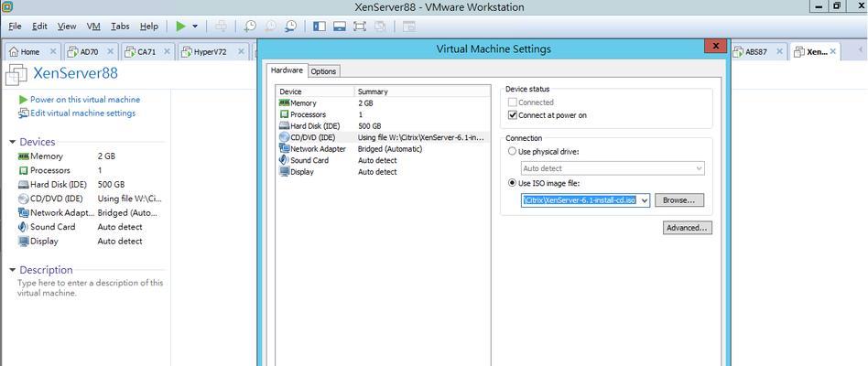Close the Home tab
This screenshot has height=366, width=868.
(x=53, y=51)
